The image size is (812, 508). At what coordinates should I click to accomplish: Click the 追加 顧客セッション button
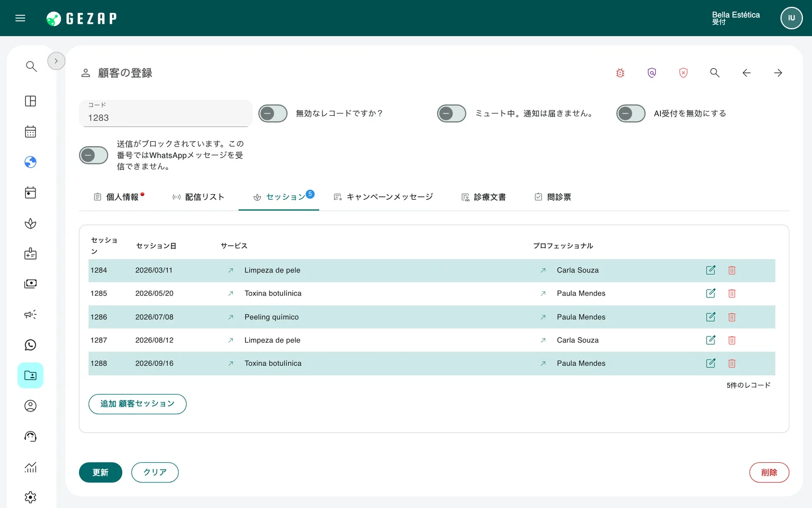[x=138, y=404]
